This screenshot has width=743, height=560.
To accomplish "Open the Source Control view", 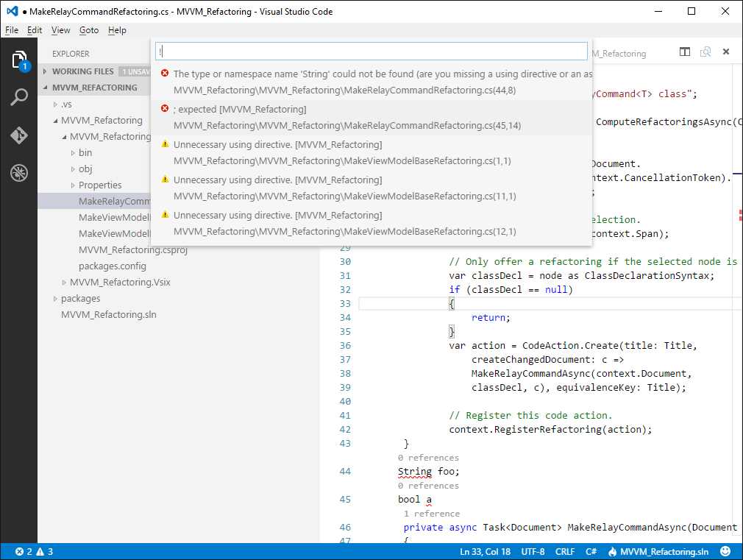I will coord(19,135).
